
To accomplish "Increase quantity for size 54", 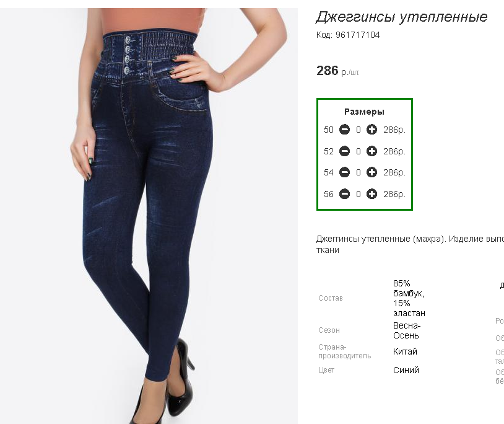I will (371, 172).
